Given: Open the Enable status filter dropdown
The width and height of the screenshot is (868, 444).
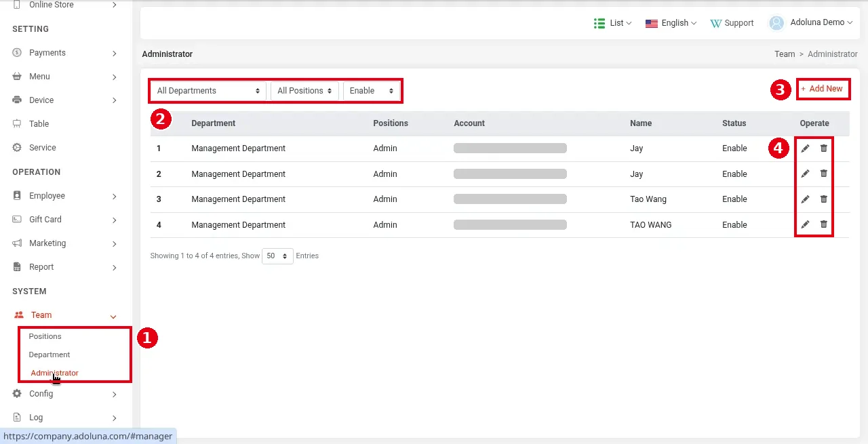Looking at the screenshot, I should click(372, 91).
